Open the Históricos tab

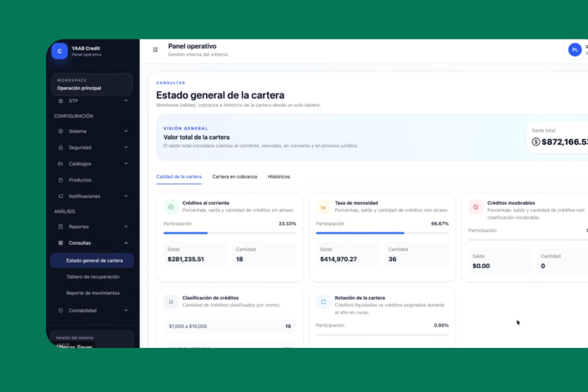278,177
